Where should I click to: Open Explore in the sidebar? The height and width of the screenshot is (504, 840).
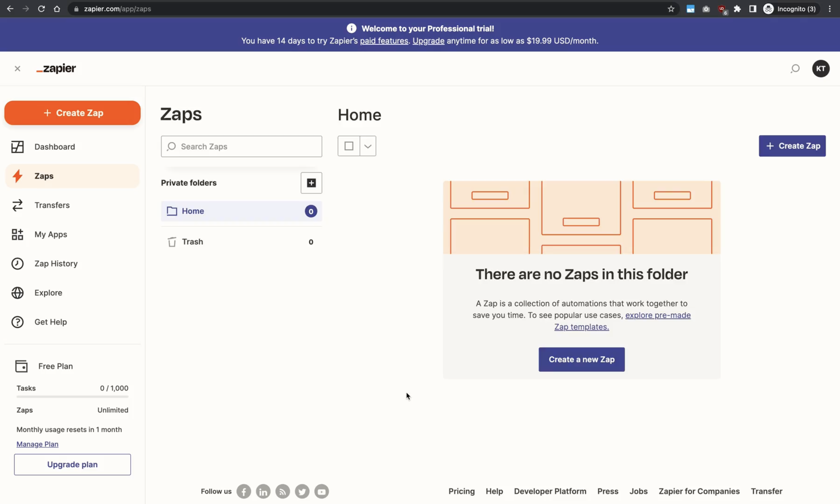pos(72,293)
